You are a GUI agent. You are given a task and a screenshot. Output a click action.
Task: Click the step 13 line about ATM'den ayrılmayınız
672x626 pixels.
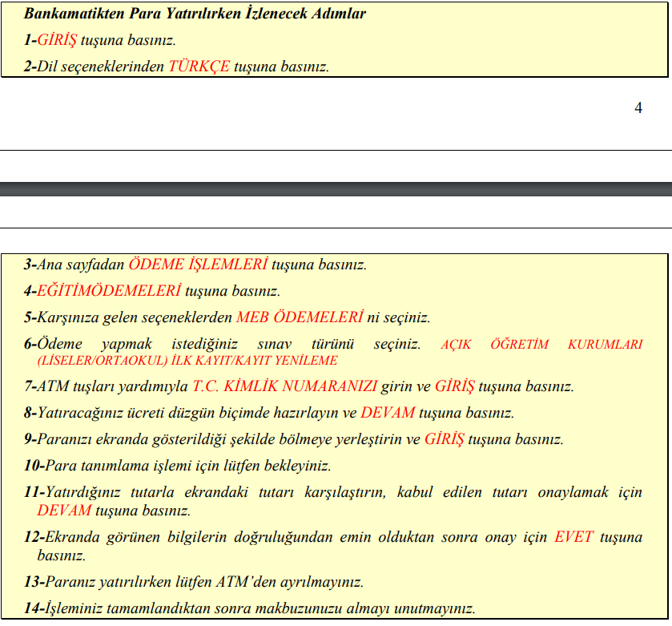point(194,581)
